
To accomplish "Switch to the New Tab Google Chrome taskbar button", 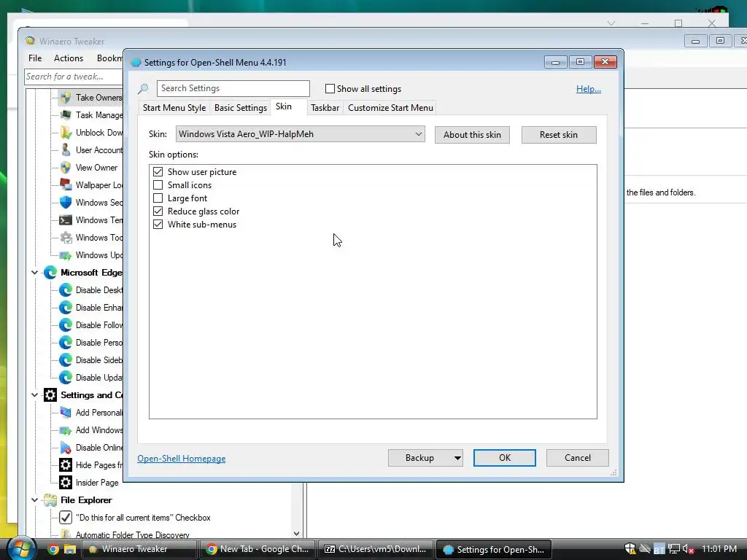I will [x=258, y=549].
